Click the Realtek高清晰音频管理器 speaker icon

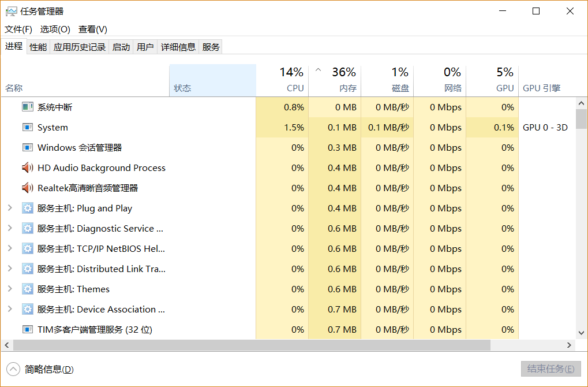click(x=27, y=188)
